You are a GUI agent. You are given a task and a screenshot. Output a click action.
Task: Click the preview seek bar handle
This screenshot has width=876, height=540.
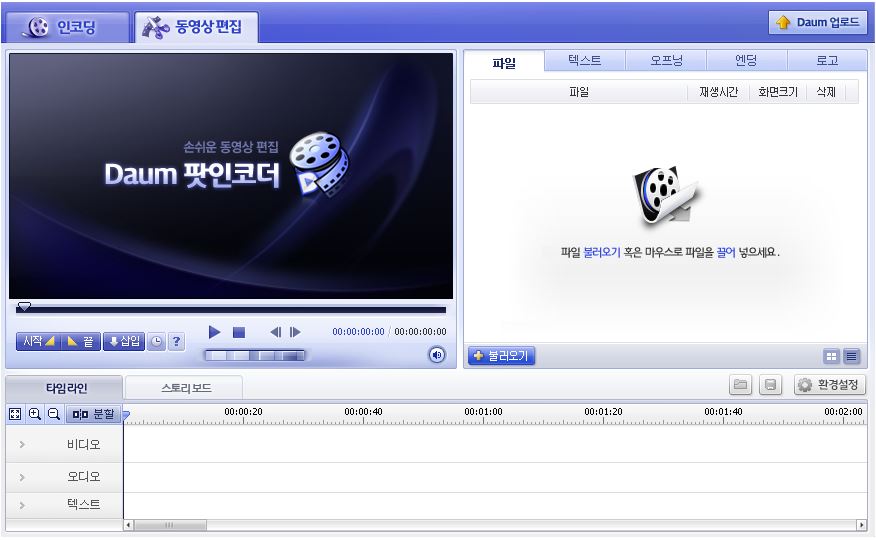click(23, 307)
